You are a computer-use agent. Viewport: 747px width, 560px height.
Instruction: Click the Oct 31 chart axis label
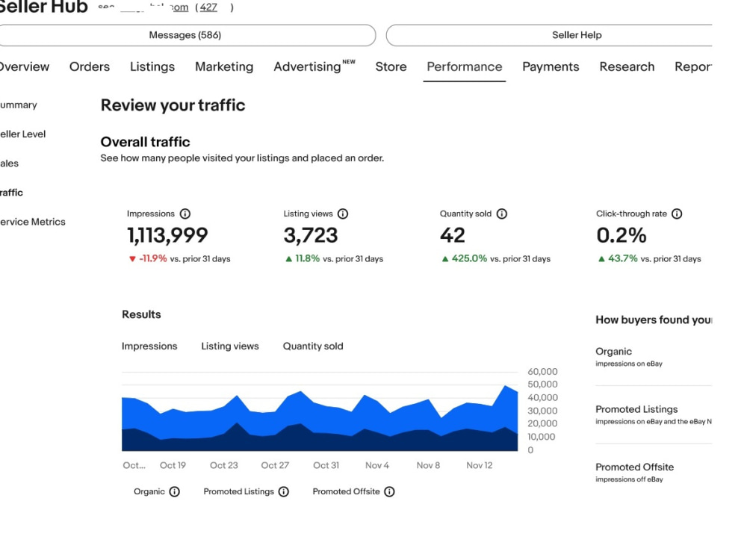tap(326, 465)
